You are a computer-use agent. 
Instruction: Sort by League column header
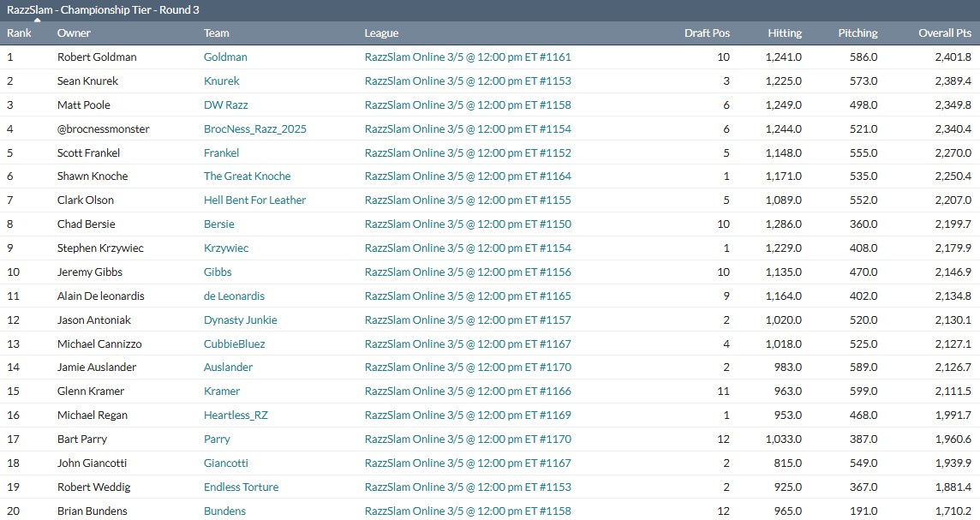click(381, 33)
